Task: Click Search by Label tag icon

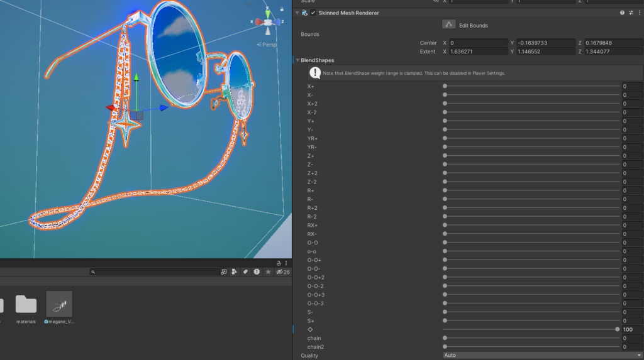Action: [245, 272]
